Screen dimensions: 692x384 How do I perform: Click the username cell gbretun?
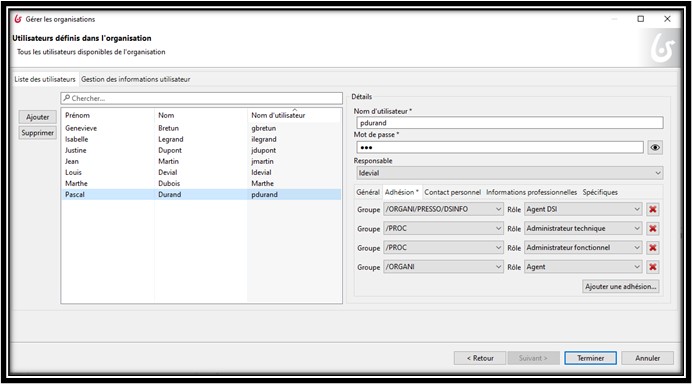pyautogui.click(x=263, y=128)
